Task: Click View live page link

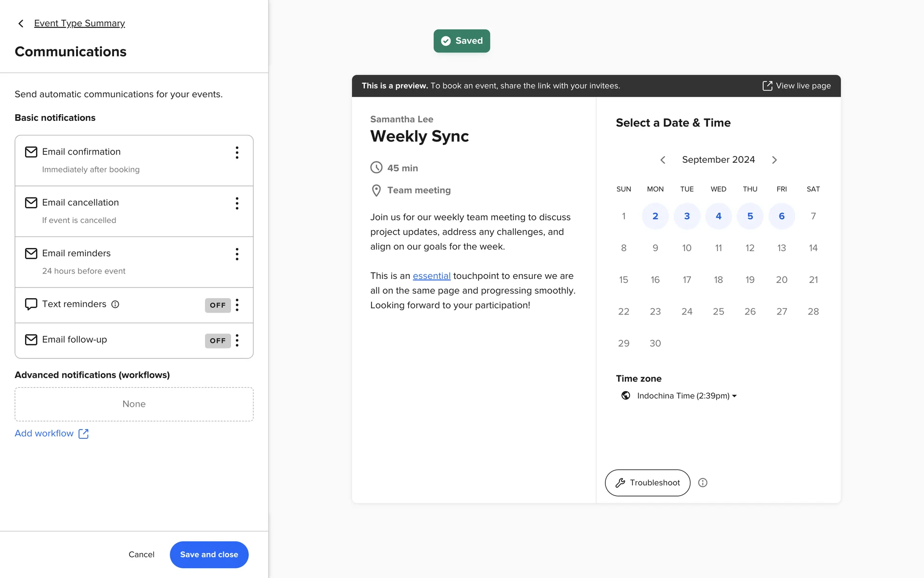Action: pos(796,86)
